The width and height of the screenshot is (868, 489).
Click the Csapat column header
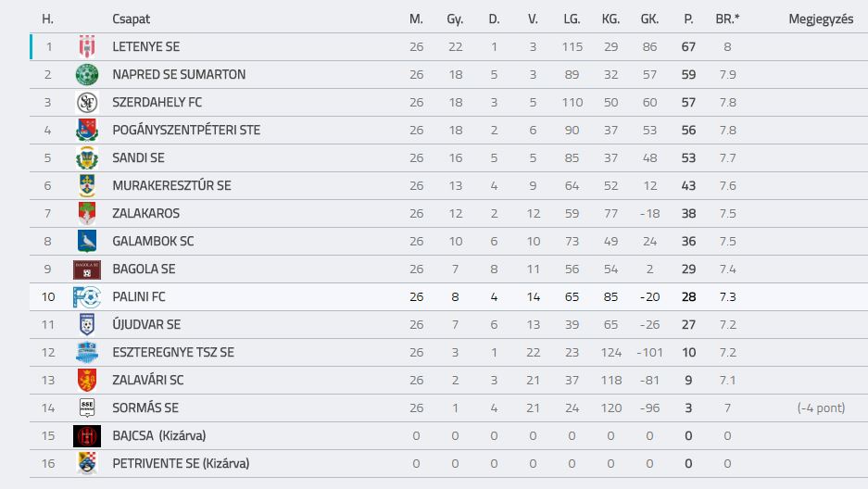click(132, 19)
